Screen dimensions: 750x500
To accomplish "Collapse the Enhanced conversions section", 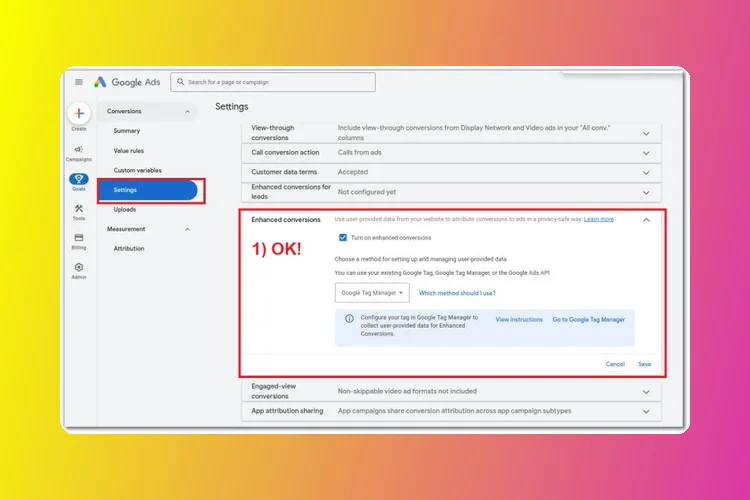I will pyautogui.click(x=646, y=220).
